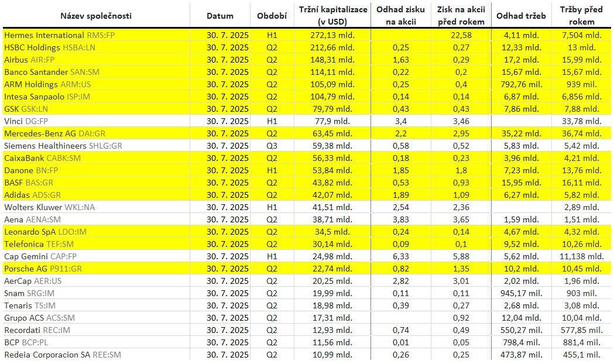Click Mercedes-Benz revenue estimate 35,22 mld.
Screen dimensions: 614x364
pyautogui.click(x=521, y=133)
